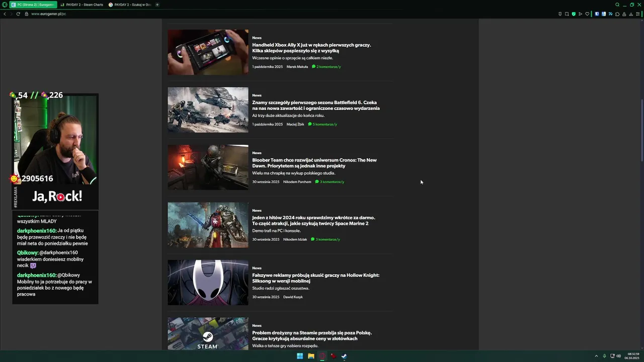Go back using the browser back arrow
Image resolution: width=644 pixels, height=362 pixels.
5,14
